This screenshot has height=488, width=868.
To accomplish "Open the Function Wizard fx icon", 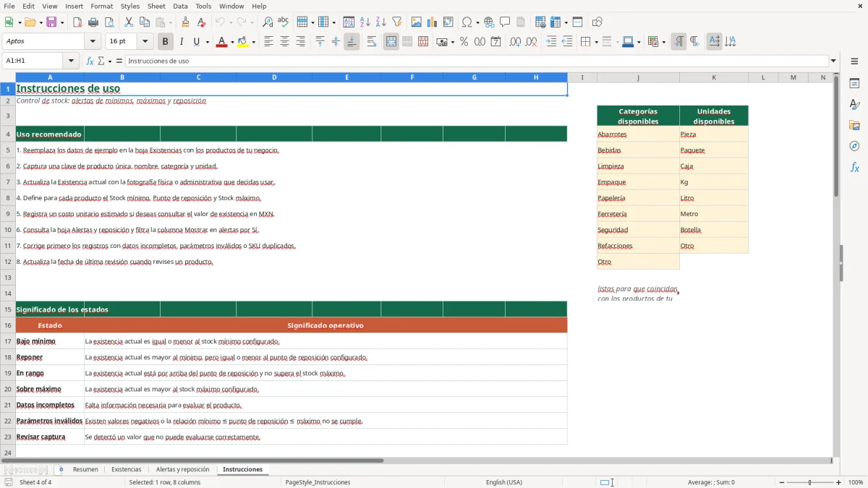I will (90, 61).
